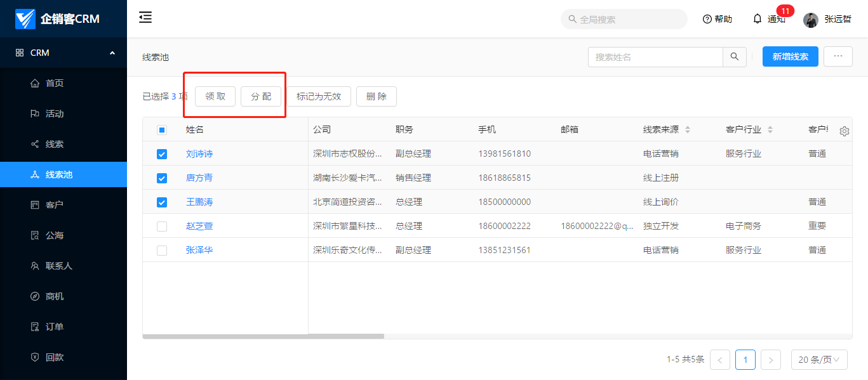The height and width of the screenshot is (380, 868).
Task: Open the more options ellipsis button
Action: coord(838,56)
